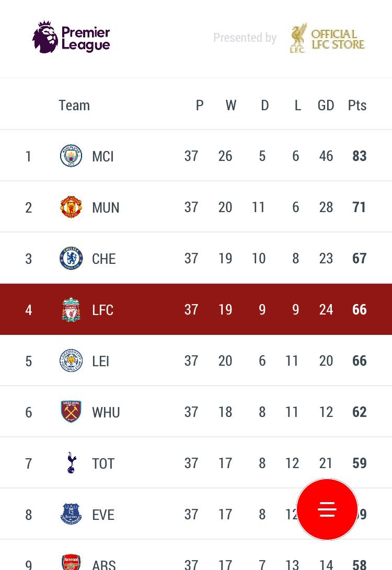This screenshot has width=392, height=570.
Task: Tap the Chelsea crest
Action: click(71, 258)
